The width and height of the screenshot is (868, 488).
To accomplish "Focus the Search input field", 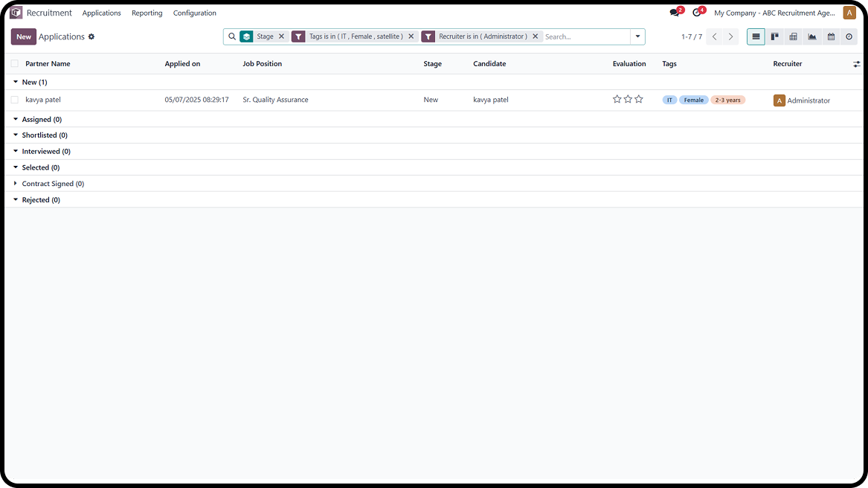I will pyautogui.click(x=585, y=36).
